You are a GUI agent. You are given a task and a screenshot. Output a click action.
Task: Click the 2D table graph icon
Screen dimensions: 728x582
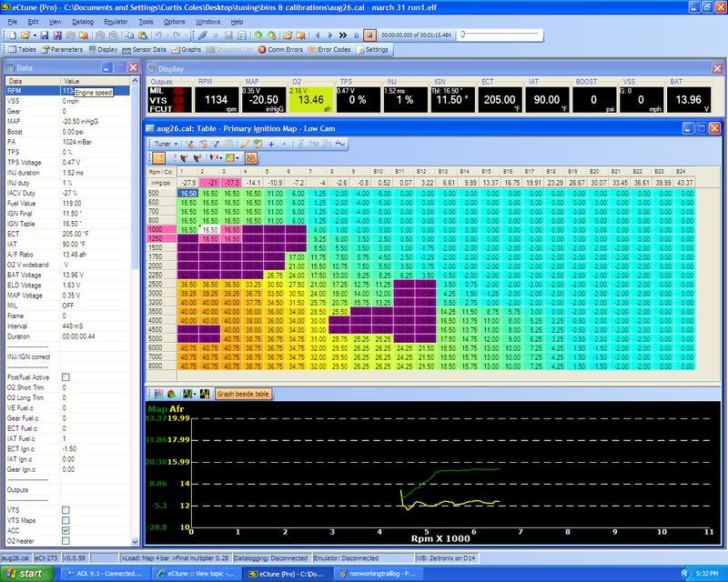point(158,394)
